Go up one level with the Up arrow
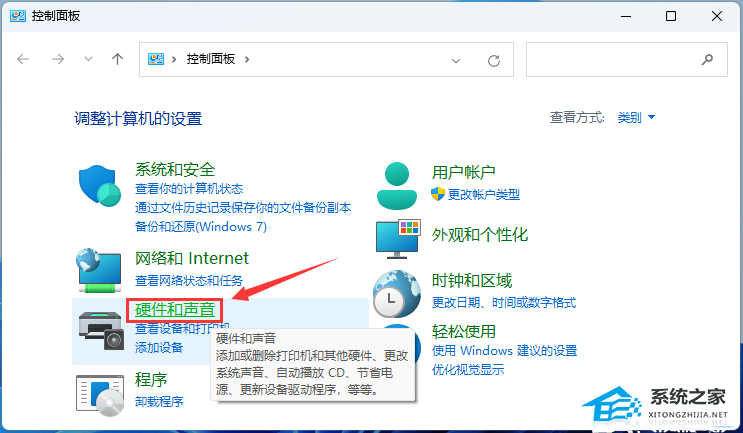 [x=117, y=59]
